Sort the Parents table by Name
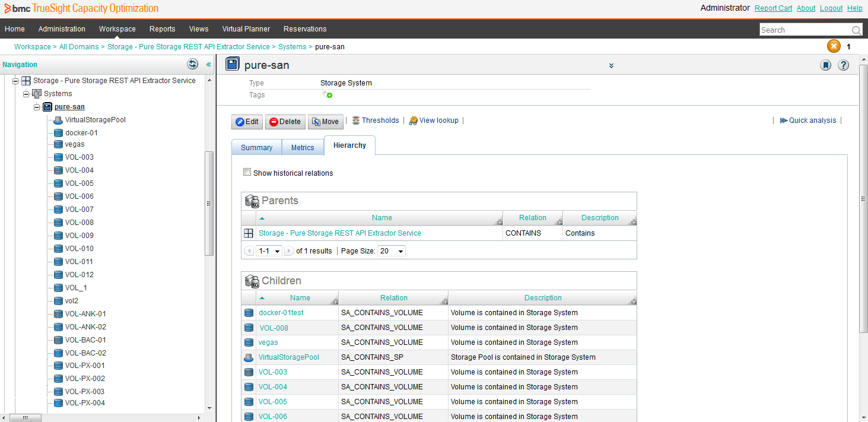868x422 pixels. tap(381, 218)
